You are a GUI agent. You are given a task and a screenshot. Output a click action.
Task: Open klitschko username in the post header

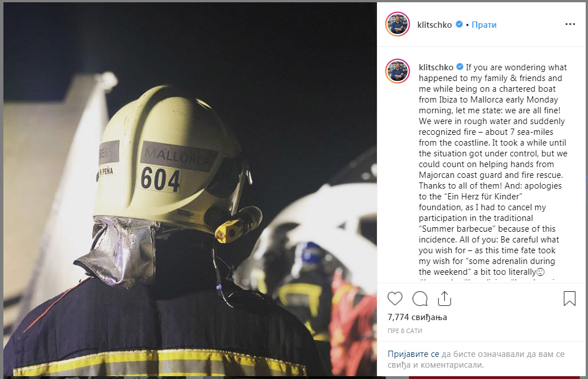tap(435, 25)
